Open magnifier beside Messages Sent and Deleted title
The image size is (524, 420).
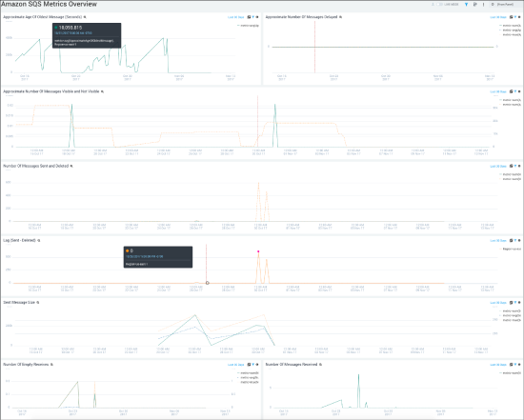(71, 166)
